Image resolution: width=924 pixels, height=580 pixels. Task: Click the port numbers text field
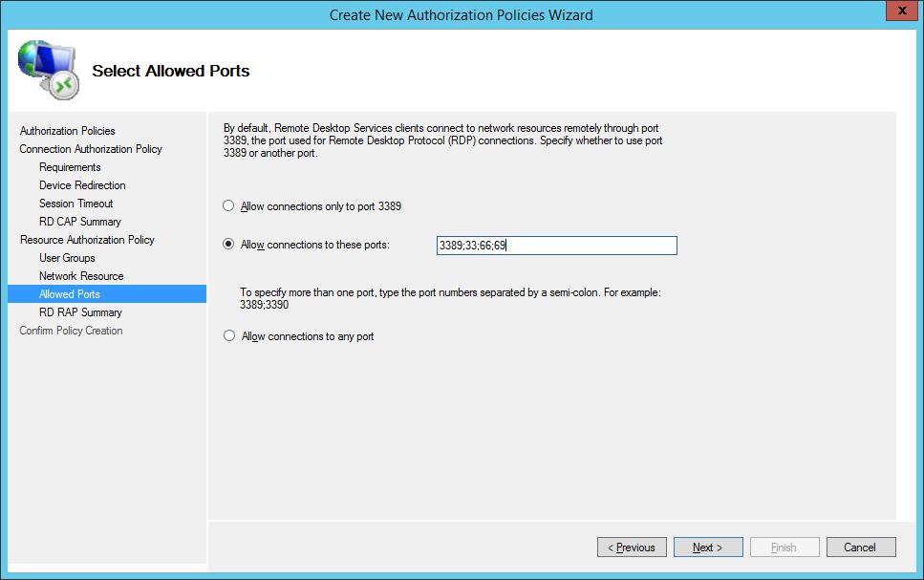(556, 246)
